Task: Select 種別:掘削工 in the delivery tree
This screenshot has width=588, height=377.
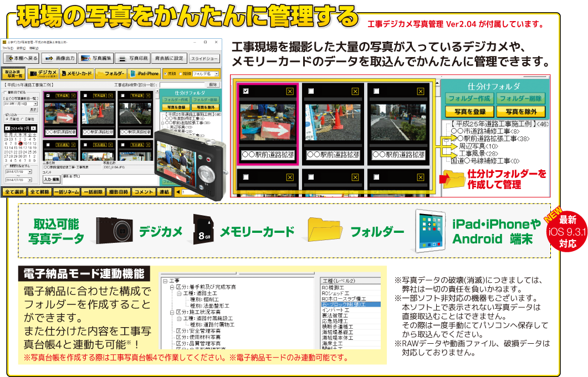Action: point(204,299)
